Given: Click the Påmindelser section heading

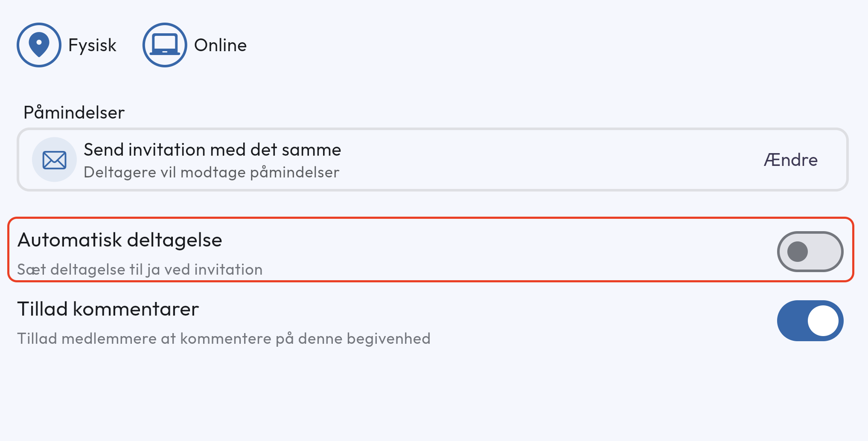Looking at the screenshot, I should pyautogui.click(x=74, y=113).
